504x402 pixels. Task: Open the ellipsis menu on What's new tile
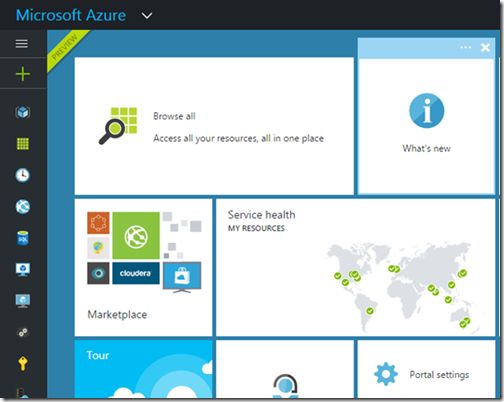[465, 47]
